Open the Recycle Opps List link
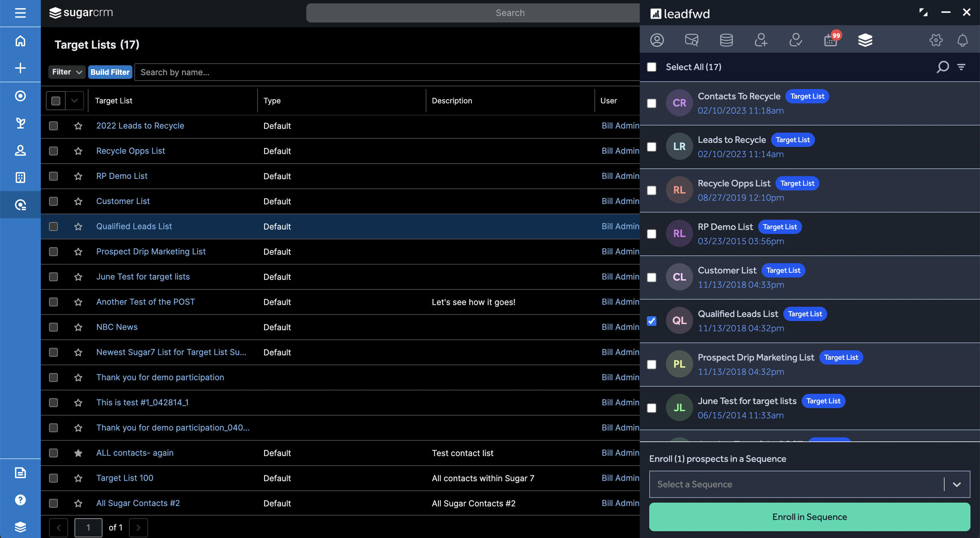Image resolution: width=980 pixels, height=538 pixels. [x=130, y=151]
